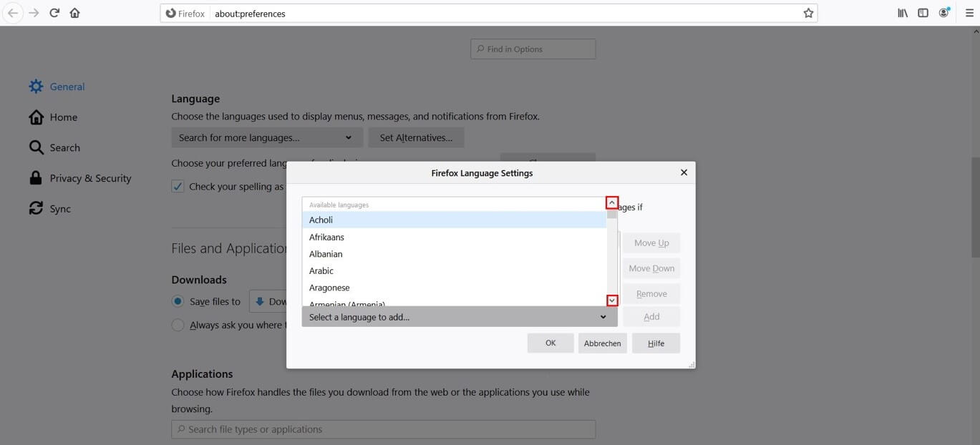Reload the current page

tap(54, 13)
